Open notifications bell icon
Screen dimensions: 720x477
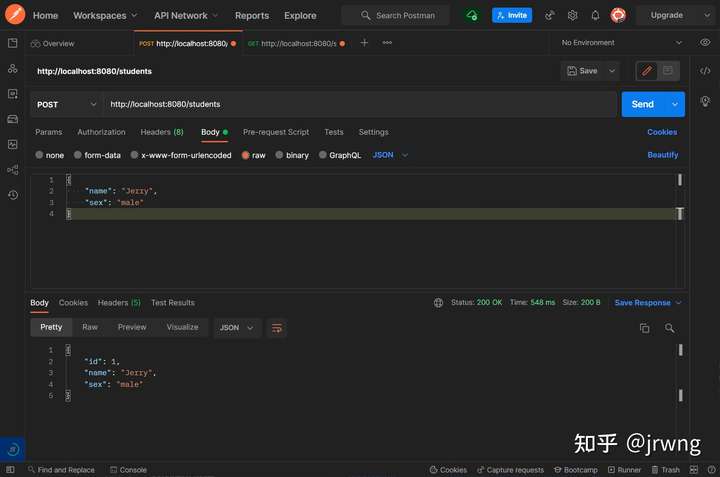click(x=595, y=16)
